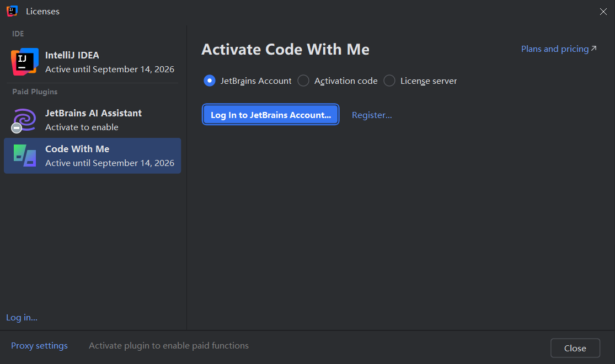Click the 'Activate to enable' status text

pos(82,127)
